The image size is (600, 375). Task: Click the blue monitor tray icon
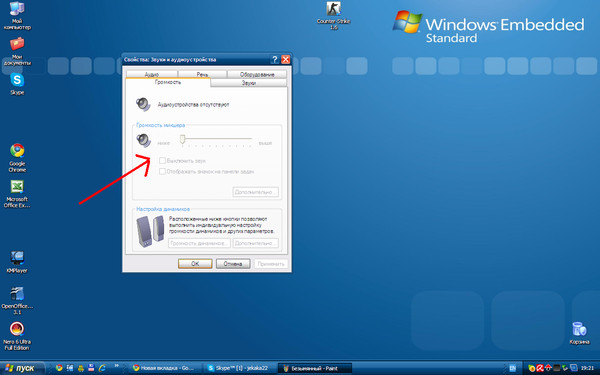(x=574, y=368)
